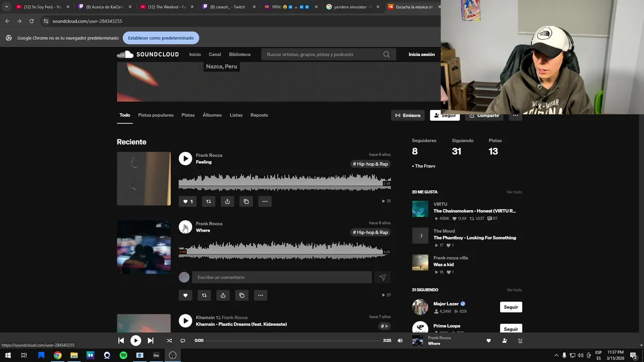
Task: Open next-up queue in player
Action: (520, 340)
